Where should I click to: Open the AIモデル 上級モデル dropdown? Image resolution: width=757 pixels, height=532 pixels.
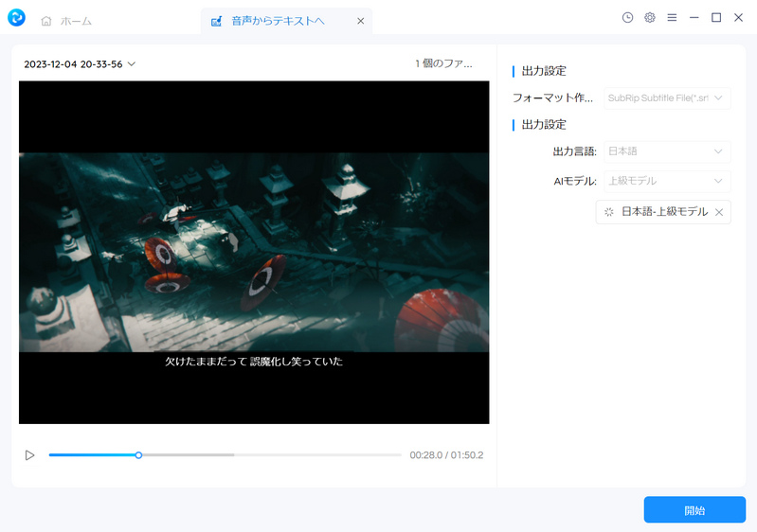pyautogui.click(x=667, y=182)
